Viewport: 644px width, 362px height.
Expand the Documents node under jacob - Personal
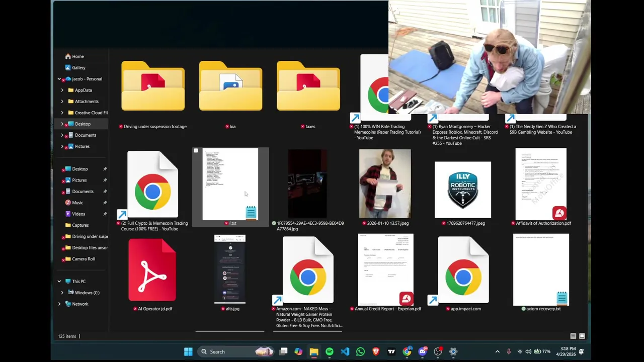pos(62,135)
